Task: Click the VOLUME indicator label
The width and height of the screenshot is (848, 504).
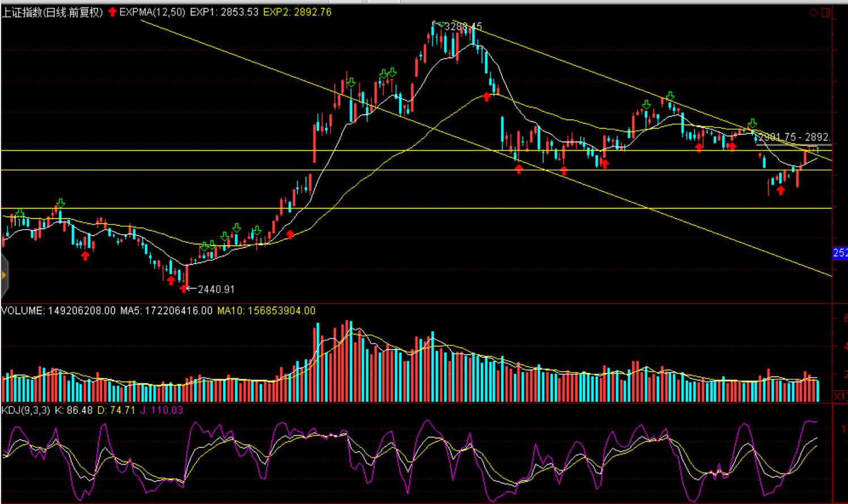Action: coord(23,311)
